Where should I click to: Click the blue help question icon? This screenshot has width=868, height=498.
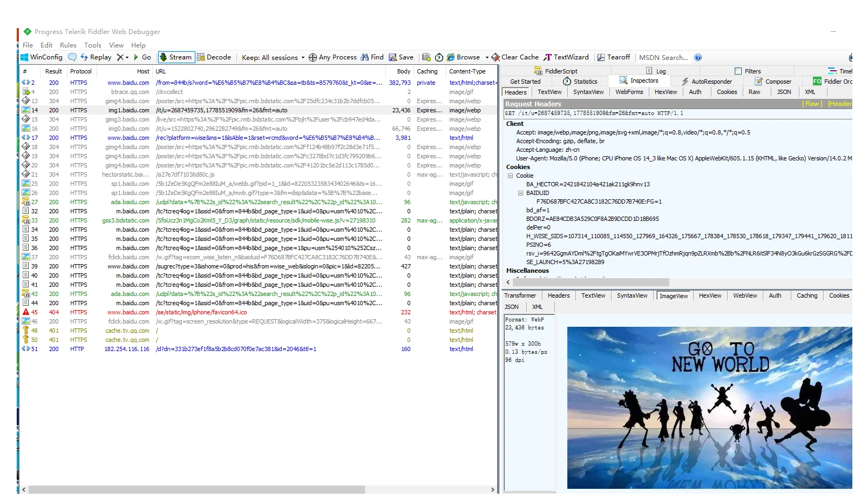coord(698,57)
